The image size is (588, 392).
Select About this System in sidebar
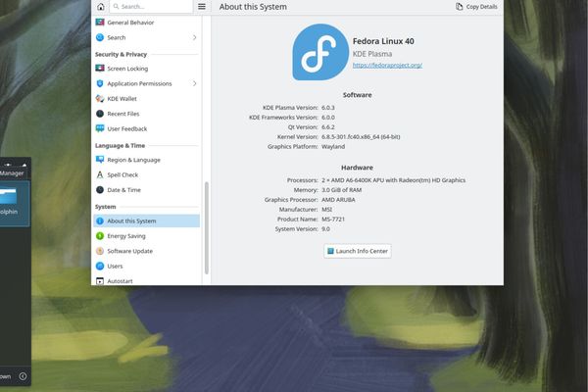click(146, 220)
